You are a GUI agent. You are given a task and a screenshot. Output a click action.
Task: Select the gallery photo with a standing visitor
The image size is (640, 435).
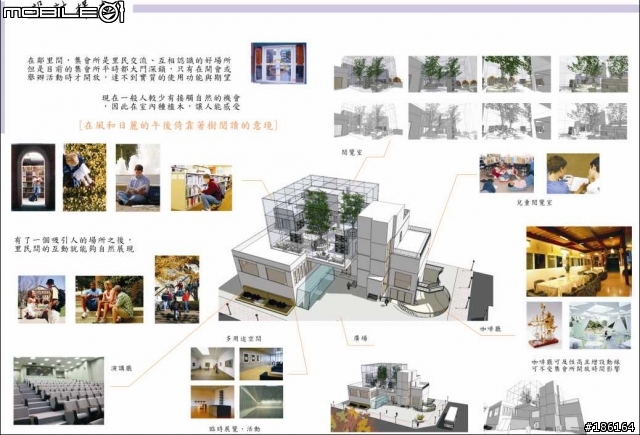(x=213, y=364)
